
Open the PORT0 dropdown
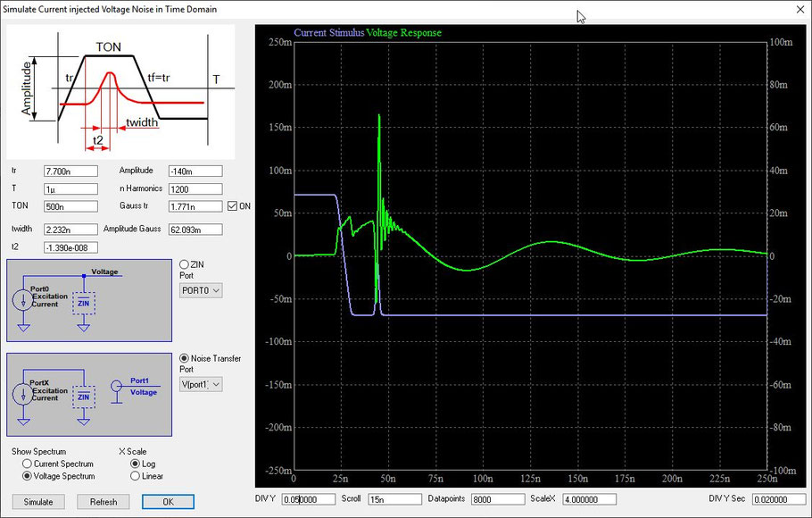(x=201, y=290)
